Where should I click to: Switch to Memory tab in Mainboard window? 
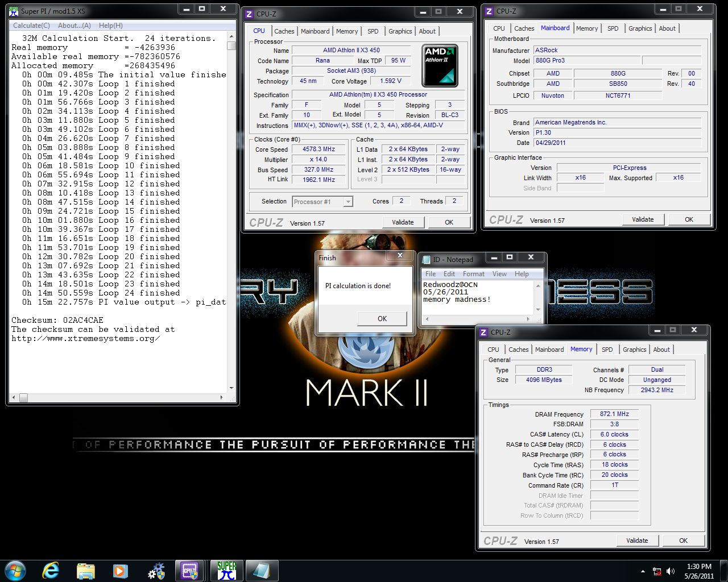point(587,28)
